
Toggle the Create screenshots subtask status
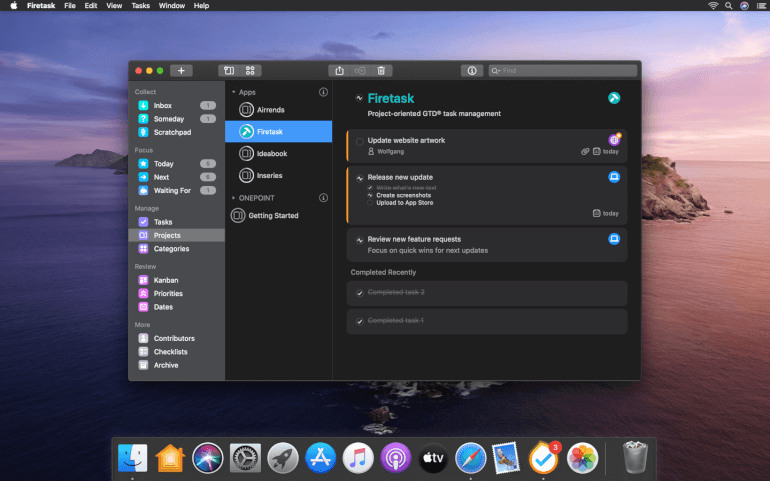370,195
